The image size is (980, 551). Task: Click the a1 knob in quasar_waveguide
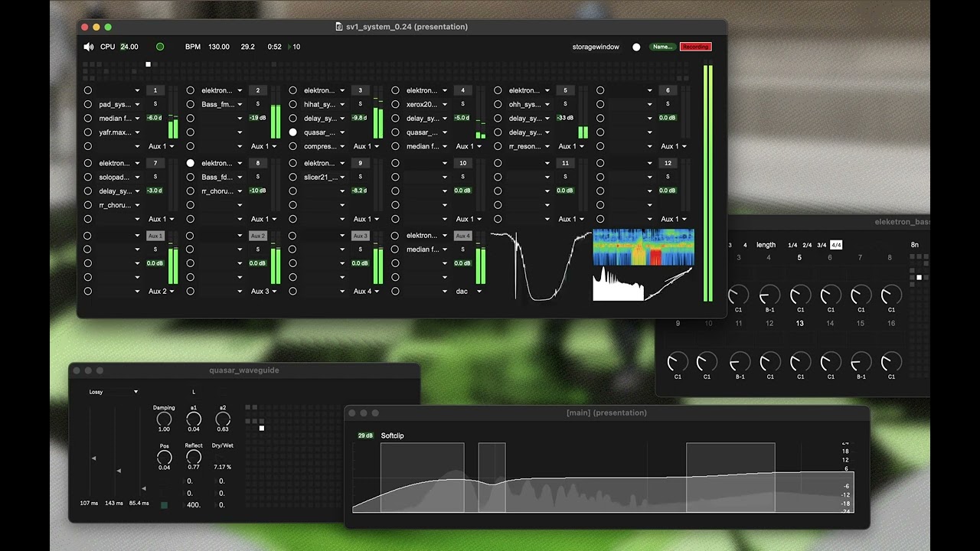click(x=194, y=419)
